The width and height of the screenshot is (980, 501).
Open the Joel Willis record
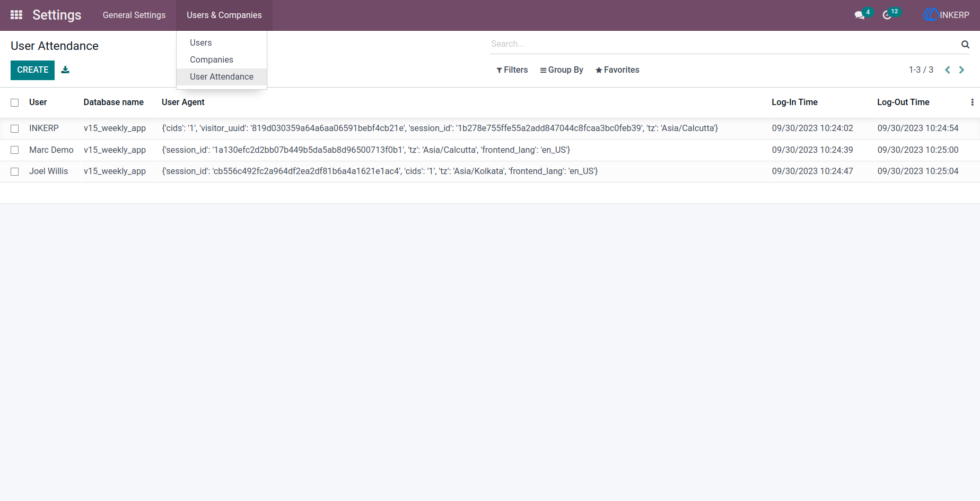tap(49, 171)
